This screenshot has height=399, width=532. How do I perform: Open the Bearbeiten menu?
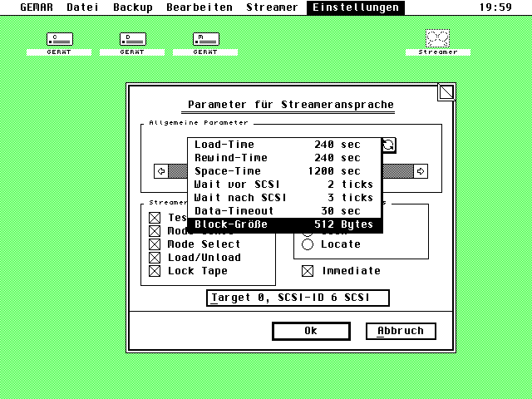click(199, 7)
